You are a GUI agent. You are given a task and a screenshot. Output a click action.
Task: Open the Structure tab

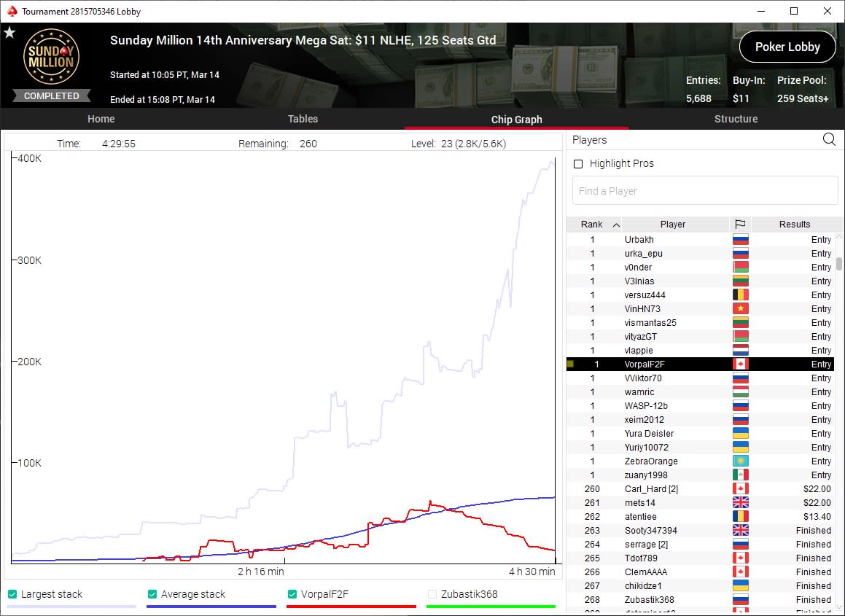click(x=736, y=119)
